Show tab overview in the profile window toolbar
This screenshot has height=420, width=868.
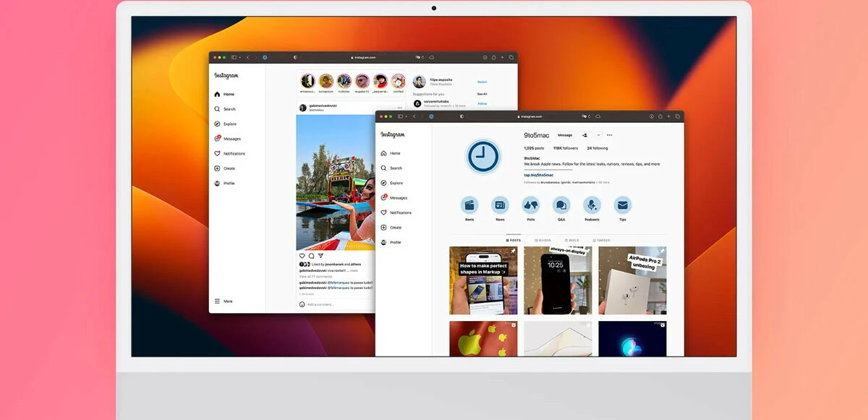coord(678,116)
